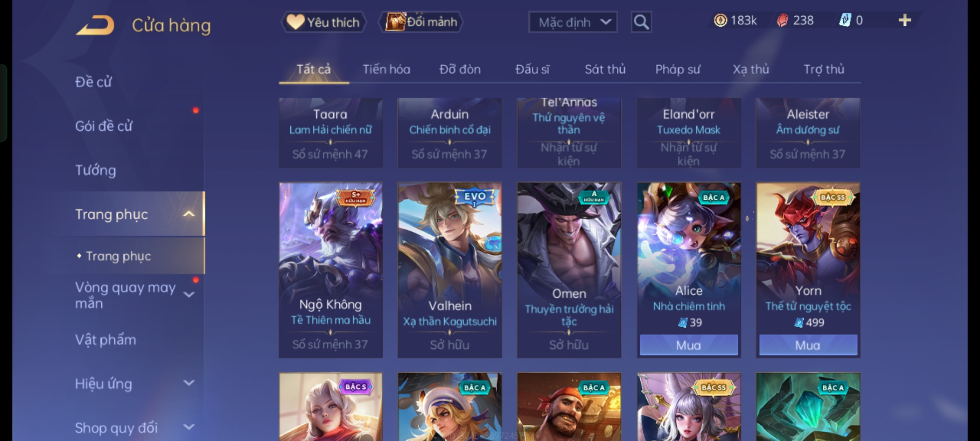Click the back arrow logo icon
980x441 pixels.
tap(95, 25)
